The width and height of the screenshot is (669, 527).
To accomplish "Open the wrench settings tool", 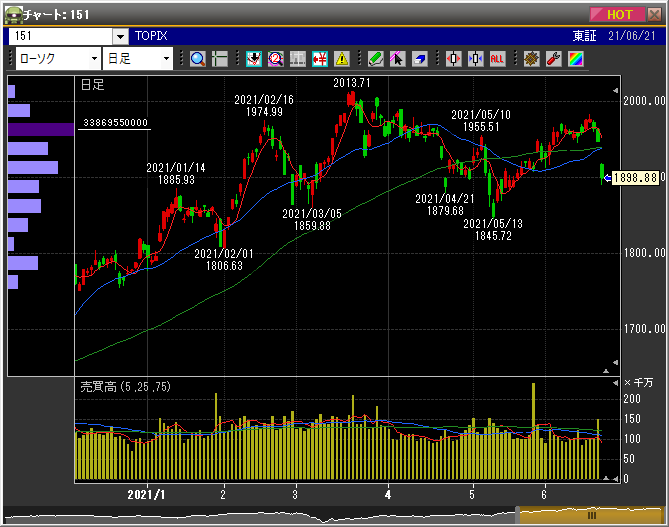I will pyautogui.click(x=553, y=58).
